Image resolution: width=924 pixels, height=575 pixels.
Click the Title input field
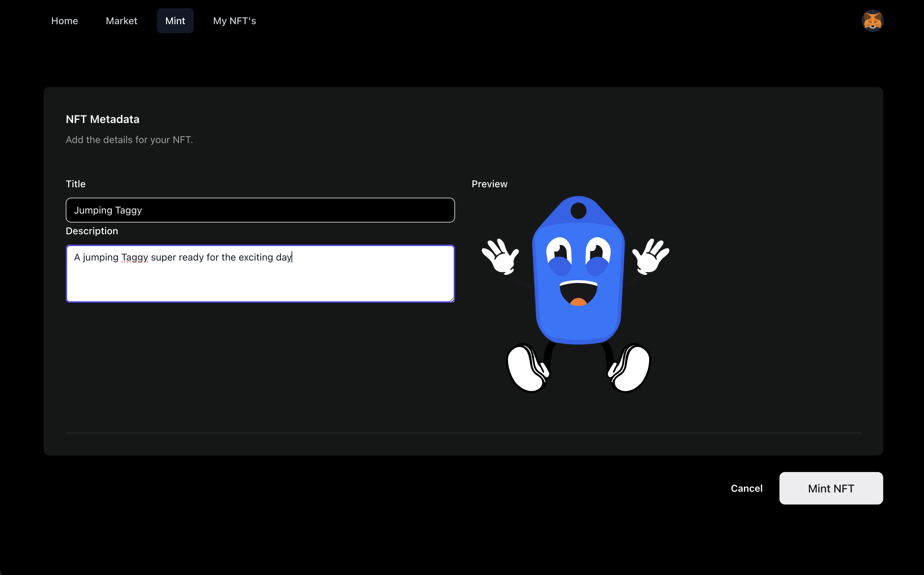(x=260, y=210)
